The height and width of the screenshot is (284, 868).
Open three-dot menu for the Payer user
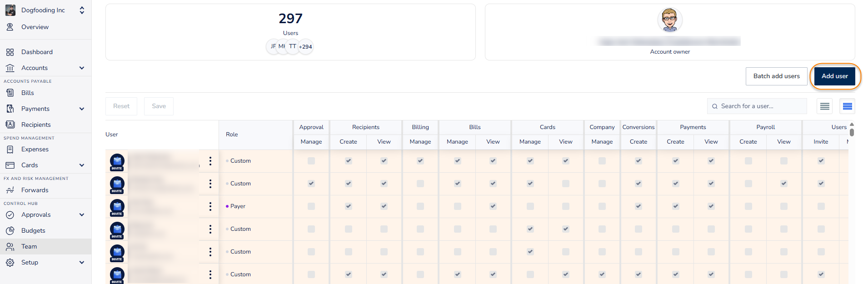pos(210,206)
